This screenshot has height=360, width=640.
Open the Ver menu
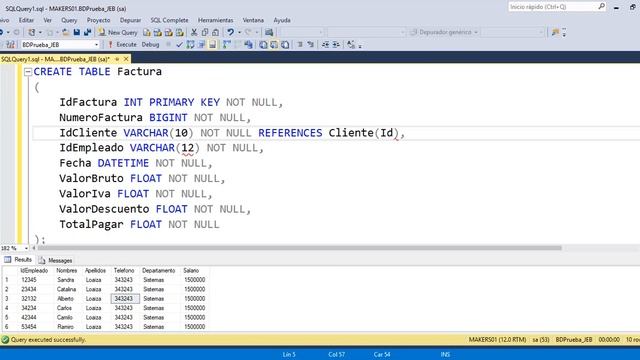click(47, 20)
